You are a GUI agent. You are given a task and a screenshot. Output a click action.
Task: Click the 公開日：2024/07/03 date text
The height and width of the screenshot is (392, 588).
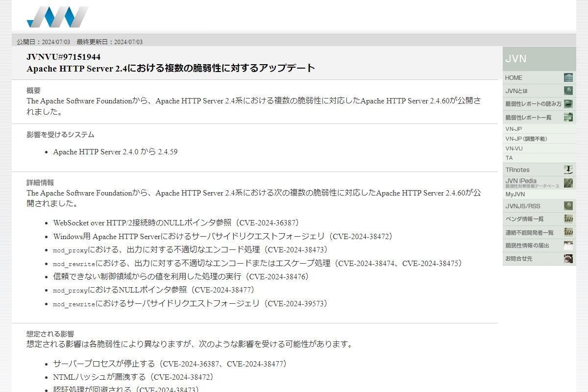coord(44,42)
